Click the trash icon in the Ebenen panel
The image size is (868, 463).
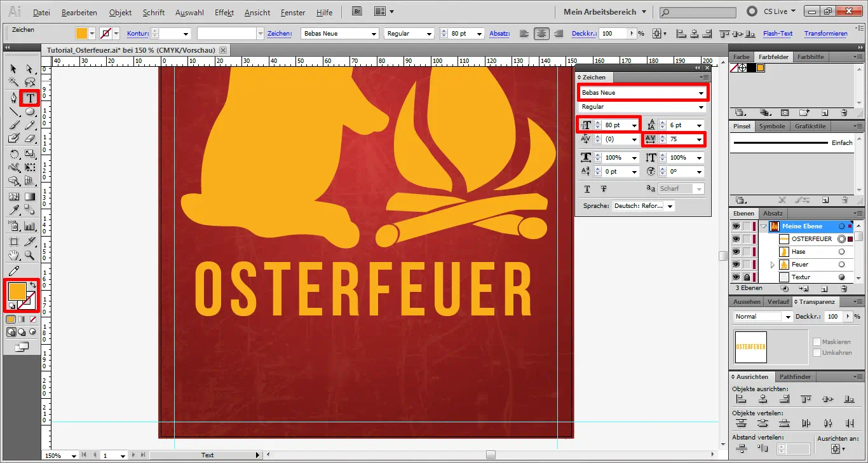click(844, 289)
